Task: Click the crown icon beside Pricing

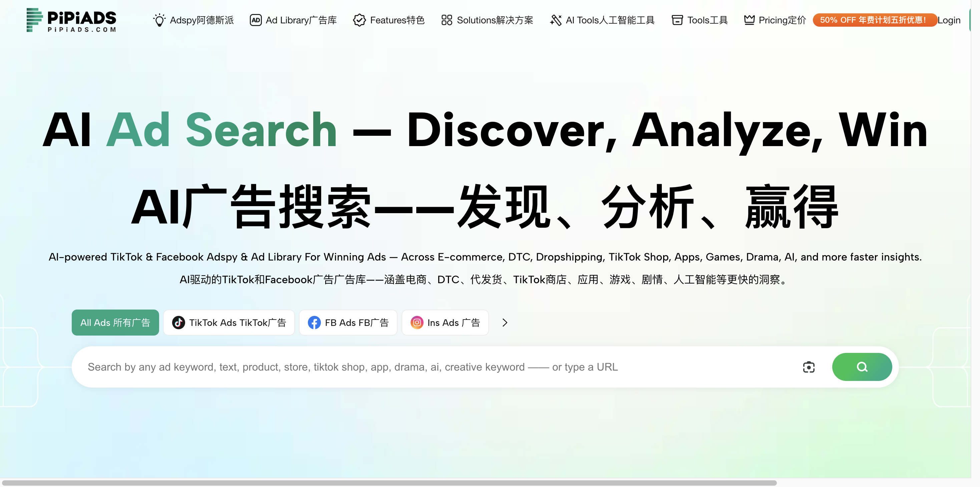Action: (749, 20)
